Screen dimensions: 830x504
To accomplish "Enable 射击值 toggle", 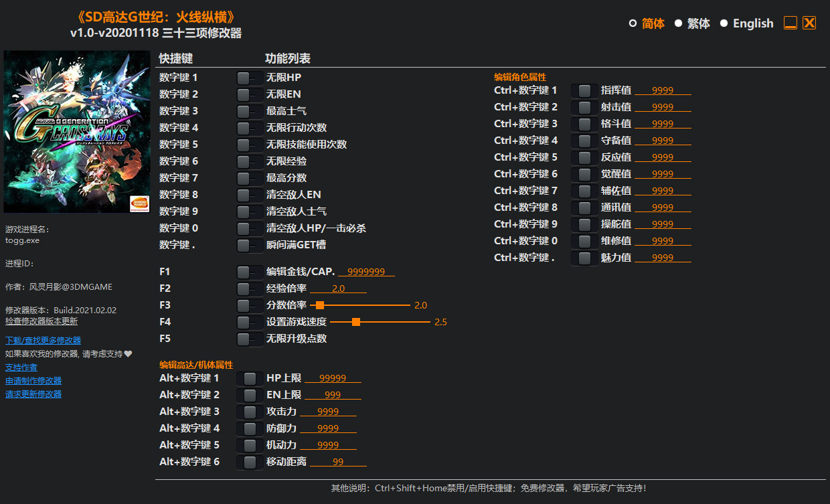I will pos(584,107).
